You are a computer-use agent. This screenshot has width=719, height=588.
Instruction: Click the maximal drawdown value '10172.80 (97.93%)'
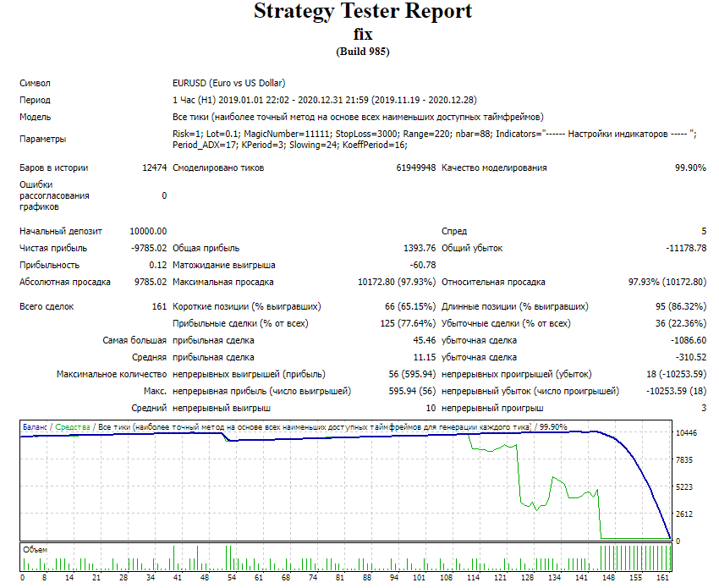point(397,282)
